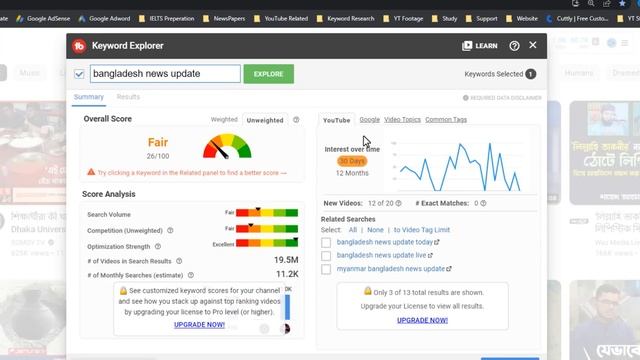Check 'myanmar bangladesh news update' checkbox
The height and width of the screenshot is (360, 640).
[326, 269]
